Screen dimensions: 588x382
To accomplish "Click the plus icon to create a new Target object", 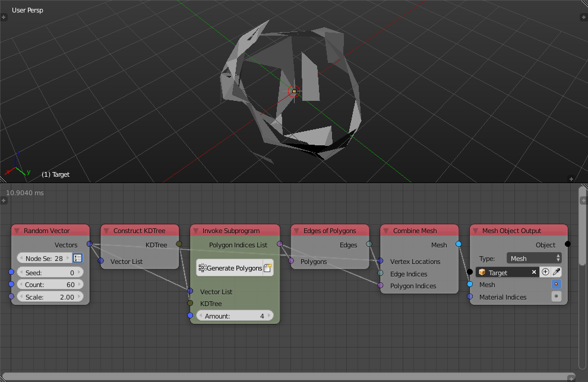I will tap(545, 272).
